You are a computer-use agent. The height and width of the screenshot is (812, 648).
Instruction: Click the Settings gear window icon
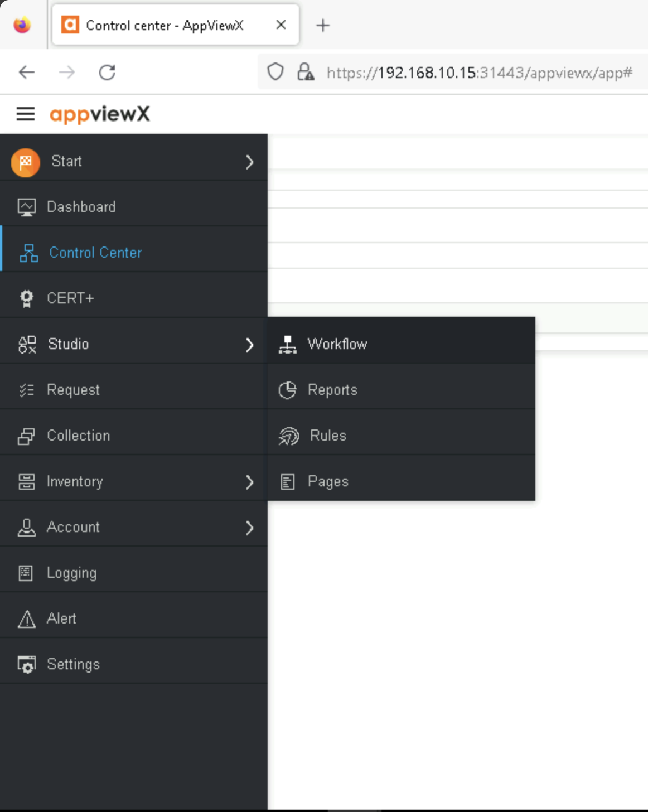click(x=27, y=665)
